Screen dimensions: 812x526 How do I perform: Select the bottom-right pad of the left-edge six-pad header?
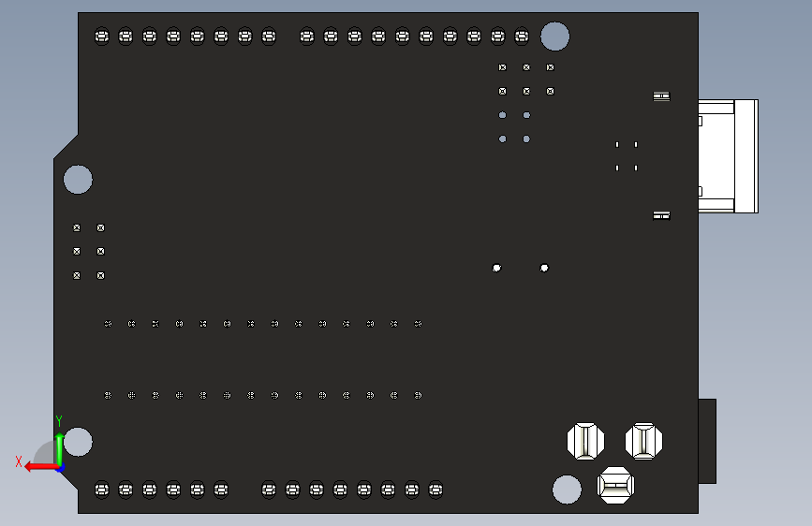pyautogui.click(x=100, y=275)
